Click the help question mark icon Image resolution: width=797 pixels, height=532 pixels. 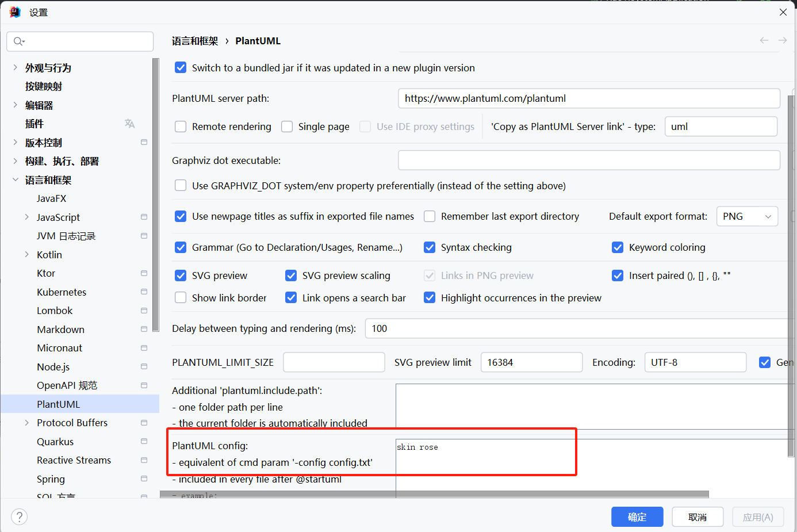click(19, 516)
